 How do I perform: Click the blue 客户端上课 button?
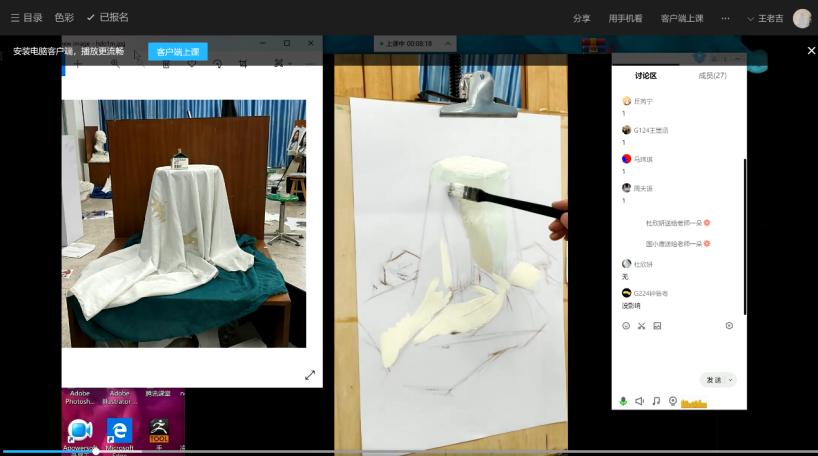click(x=178, y=51)
